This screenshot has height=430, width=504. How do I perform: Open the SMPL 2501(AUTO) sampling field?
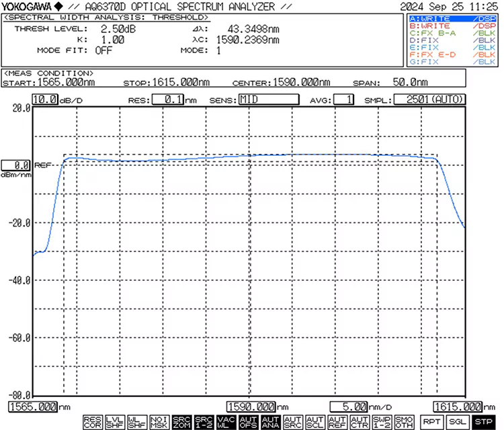pos(429,100)
